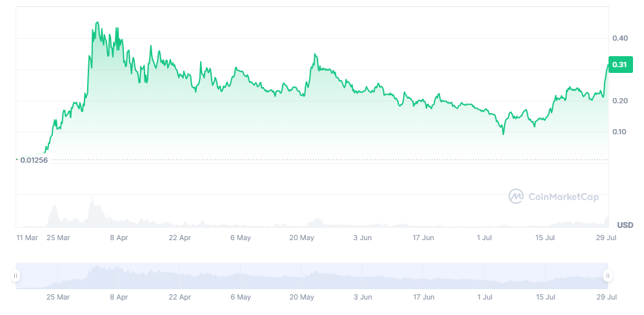Select the 1 Jul date on main axis
The width and height of the screenshot is (644, 315).
(x=484, y=238)
